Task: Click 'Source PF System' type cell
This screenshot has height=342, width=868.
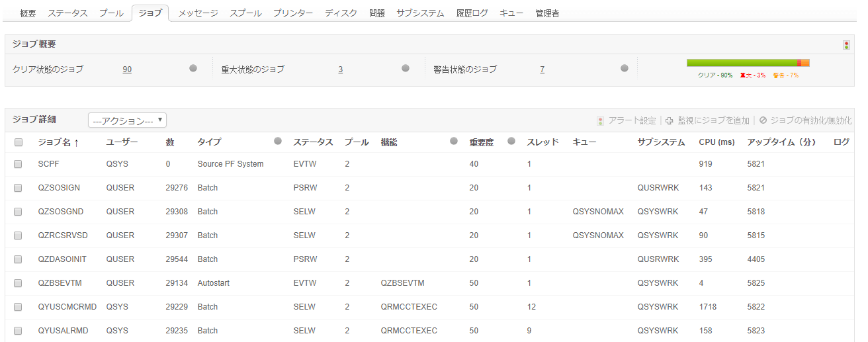Action: [x=230, y=164]
